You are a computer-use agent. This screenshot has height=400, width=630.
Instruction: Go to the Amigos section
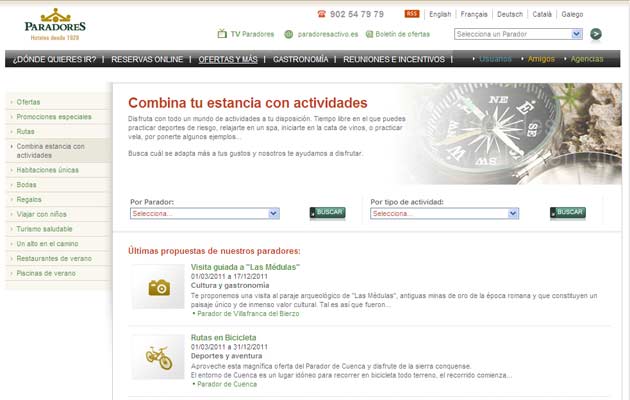[x=541, y=59]
